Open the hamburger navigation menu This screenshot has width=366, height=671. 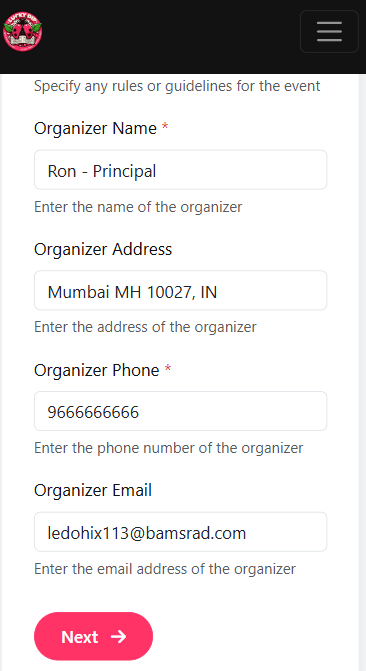pos(329,32)
